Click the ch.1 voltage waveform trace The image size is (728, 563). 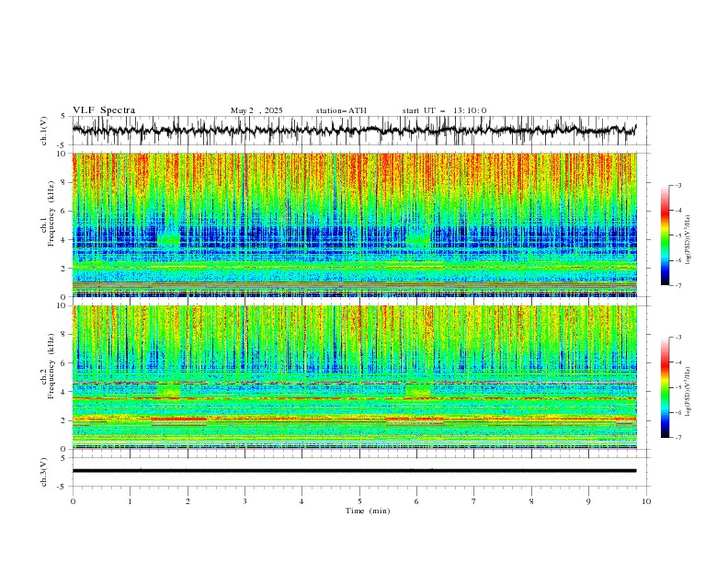pos(354,130)
